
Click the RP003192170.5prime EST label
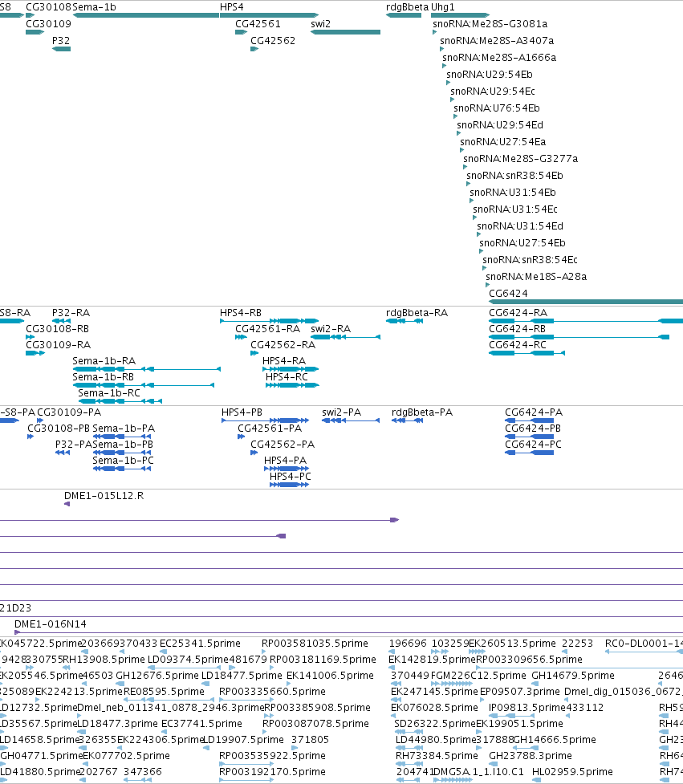point(273,771)
